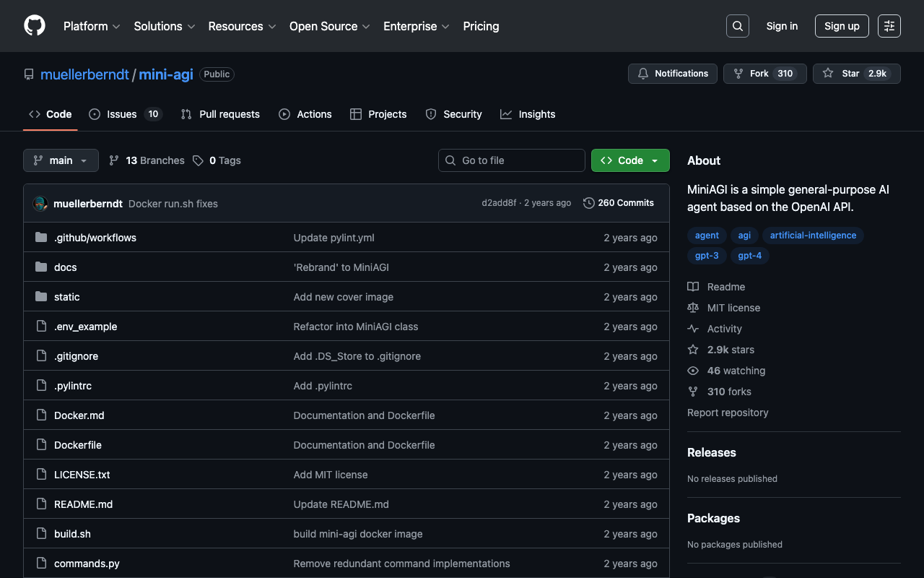
Task: Open commit history via 260 Commits
Action: tap(619, 203)
